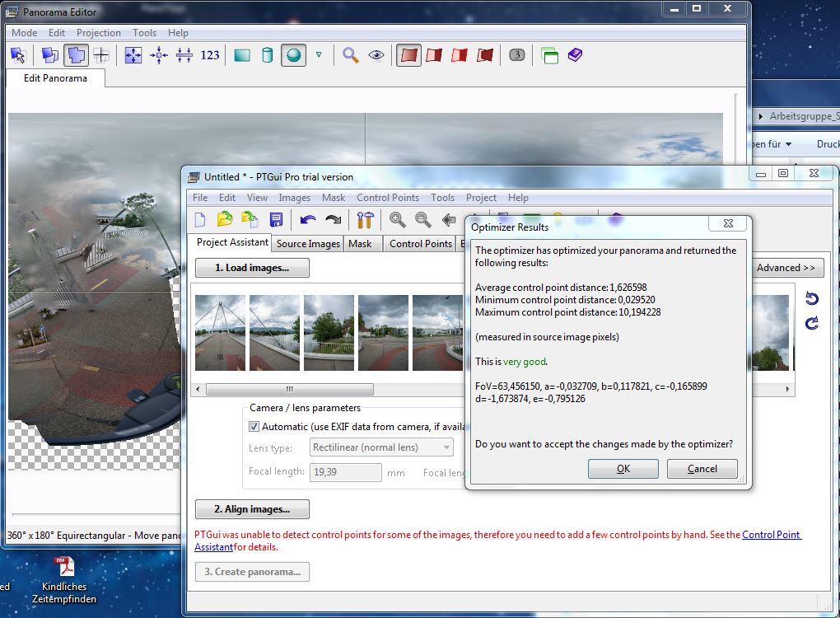Open the Lens type dropdown
This screenshot has height=618, width=840.
click(382, 447)
